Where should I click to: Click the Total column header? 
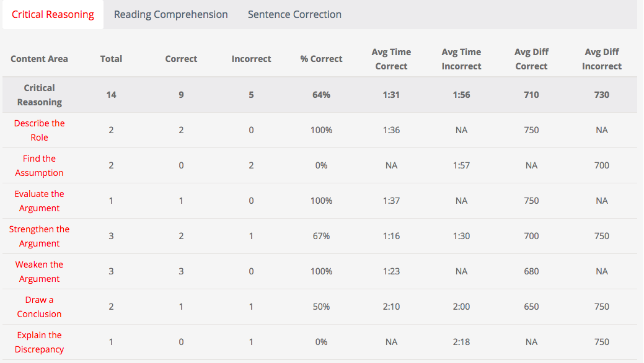click(x=111, y=59)
